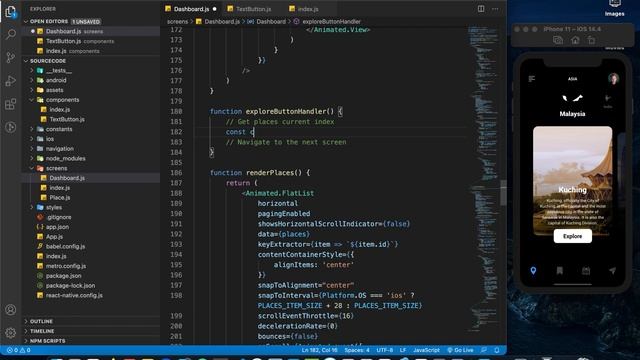Change indentation via Spaces: 4
Image resolution: width=640 pixels, height=360 pixels.
point(357,350)
